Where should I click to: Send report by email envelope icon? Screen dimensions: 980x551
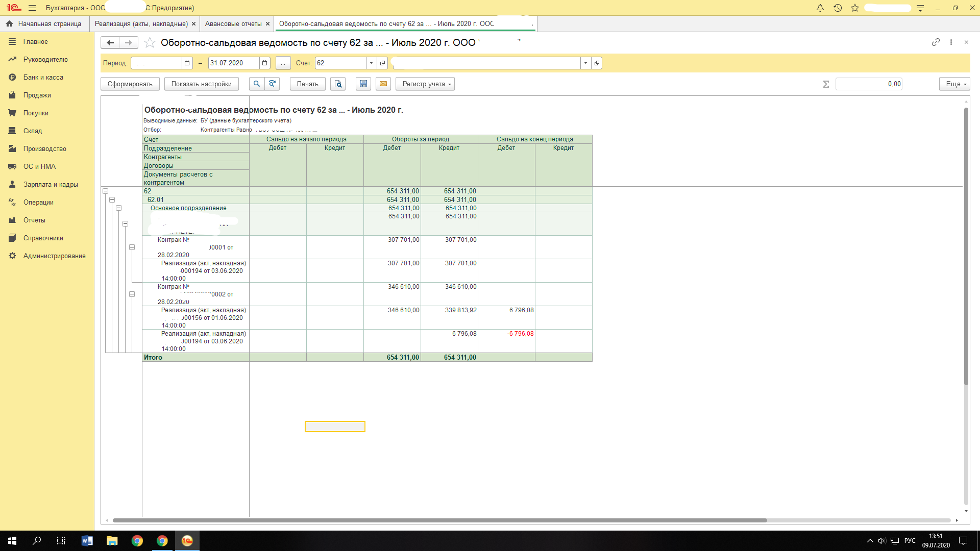383,84
